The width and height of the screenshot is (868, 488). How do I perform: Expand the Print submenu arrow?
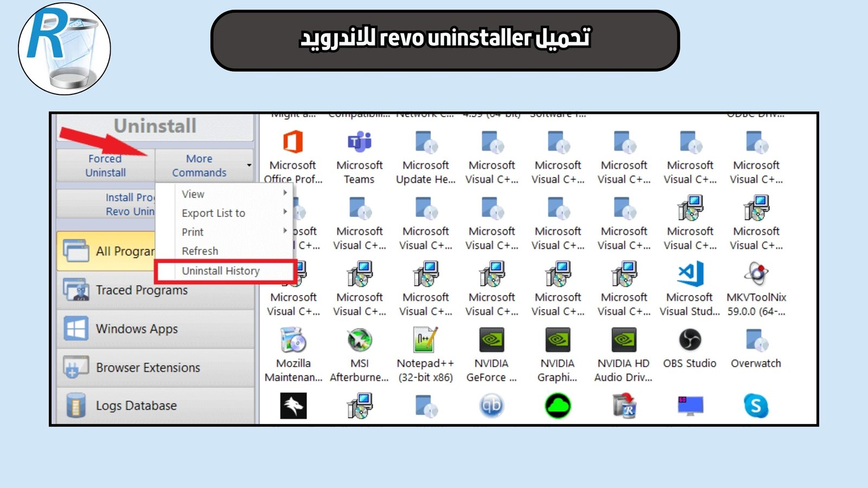[x=285, y=231]
